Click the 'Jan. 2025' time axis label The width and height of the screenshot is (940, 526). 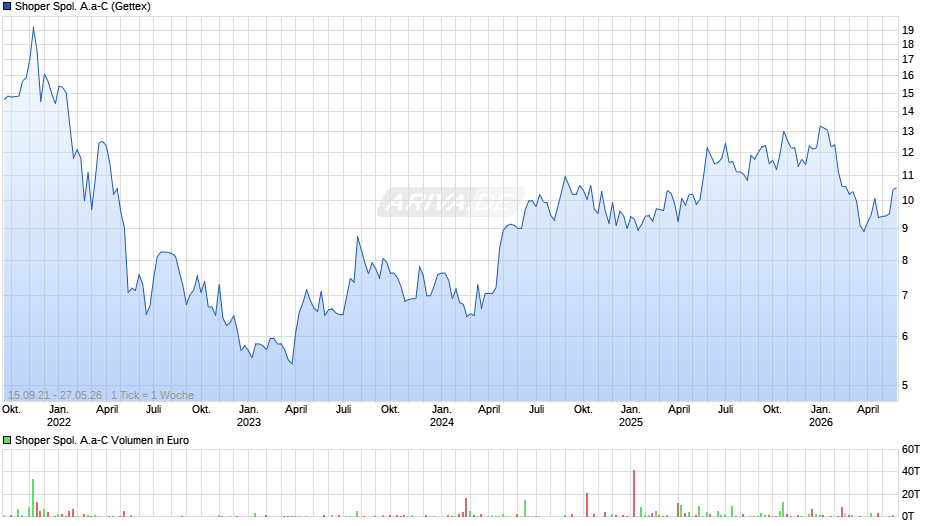631,416
